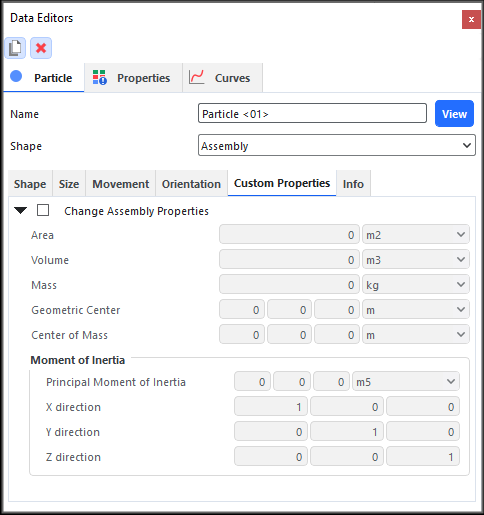484x515 pixels.
Task: Open the Area unit m2 dropdown
Action: [416, 235]
